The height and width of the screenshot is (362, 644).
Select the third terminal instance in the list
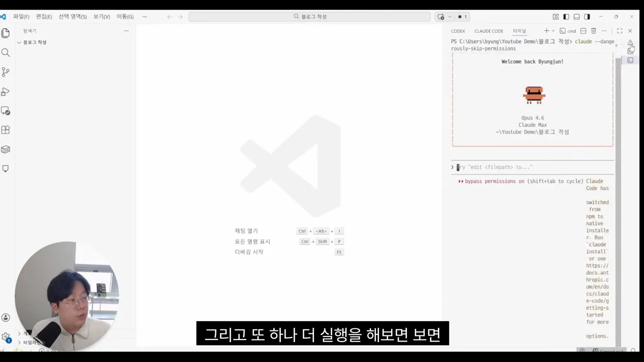click(x=630, y=60)
